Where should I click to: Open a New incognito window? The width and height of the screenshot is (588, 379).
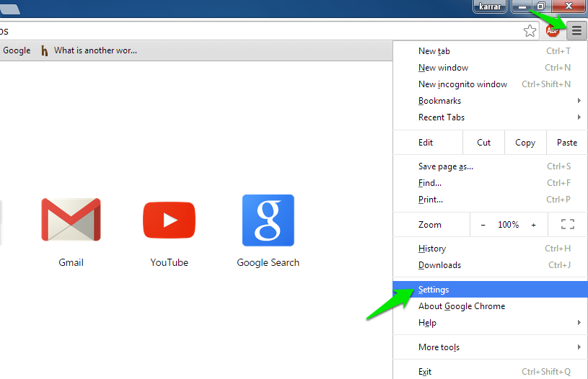click(490, 84)
